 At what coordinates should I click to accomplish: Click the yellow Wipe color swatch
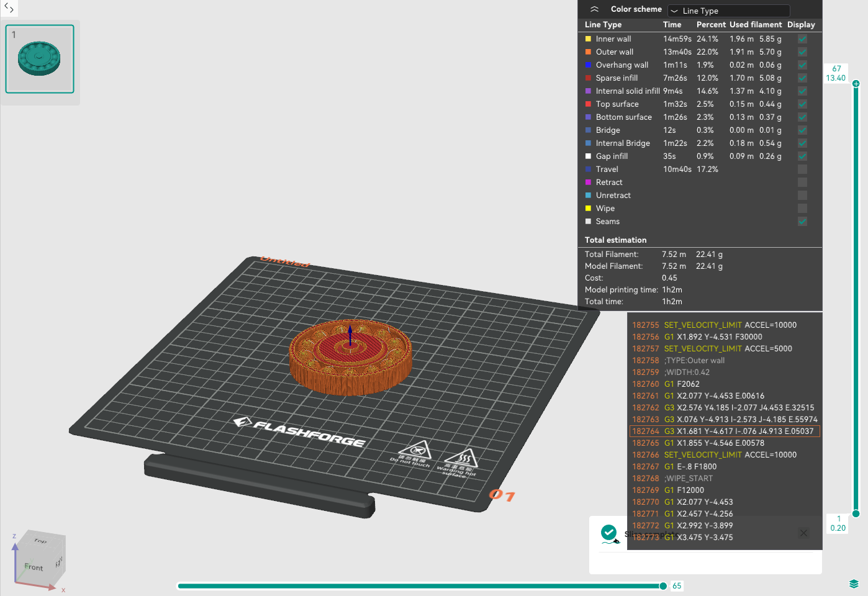[x=588, y=208]
